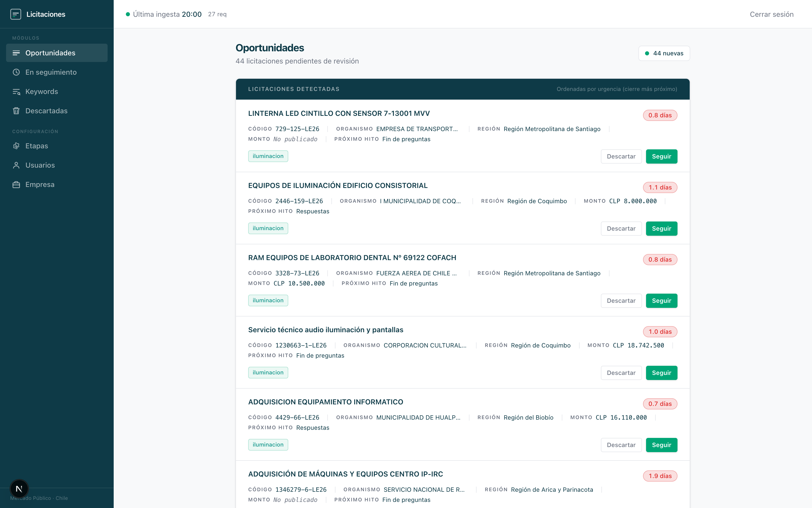
Task: Open ADQUISICION EQUIPAMIENTO INFORMATICO title
Action: point(326,402)
